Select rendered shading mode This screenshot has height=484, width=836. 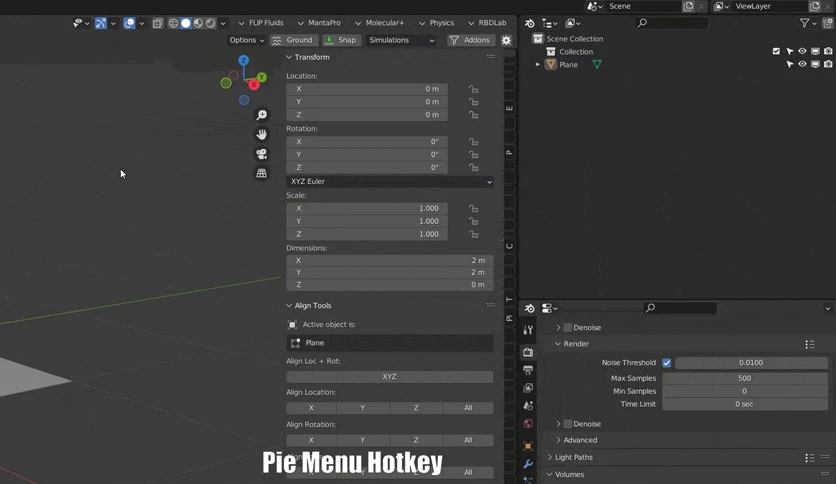(211, 23)
